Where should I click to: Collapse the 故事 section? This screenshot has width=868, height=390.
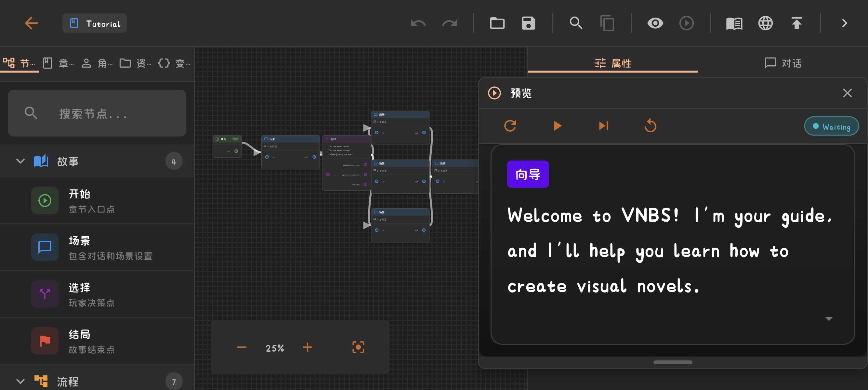tap(20, 161)
